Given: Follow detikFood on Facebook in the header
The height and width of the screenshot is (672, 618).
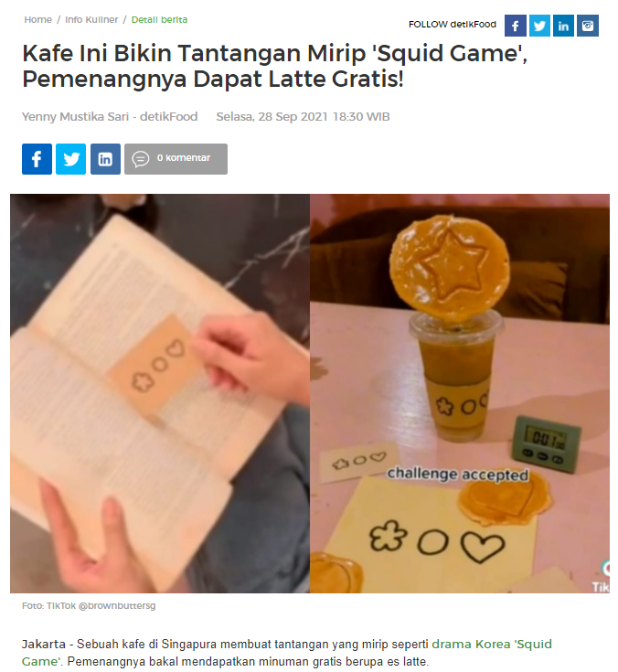Looking at the screenshot, I should pyautogui.click(x=515, y=26).
